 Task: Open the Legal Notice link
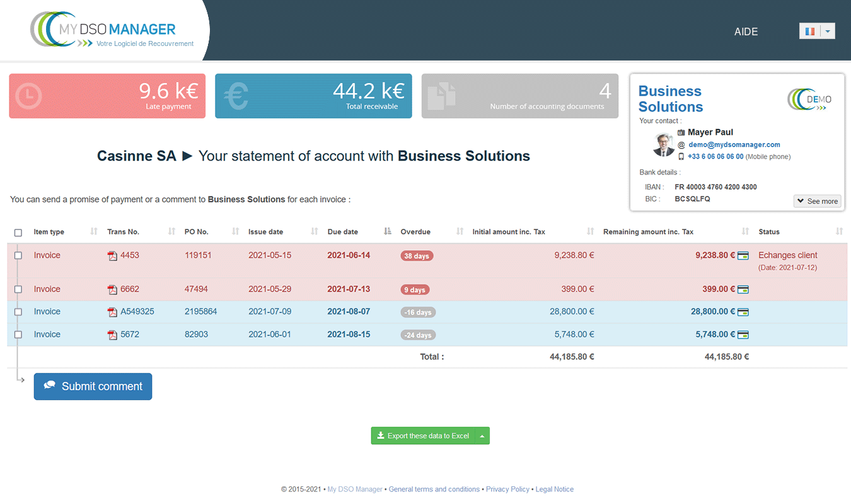(x=555, y=490)
